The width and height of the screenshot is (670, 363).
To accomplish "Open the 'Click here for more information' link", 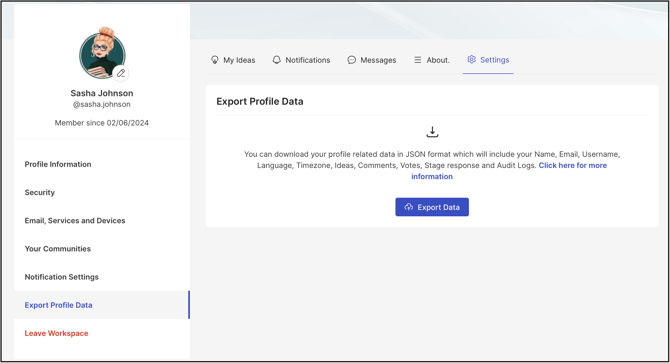I will pyautogui.click(x=508, y=171).
